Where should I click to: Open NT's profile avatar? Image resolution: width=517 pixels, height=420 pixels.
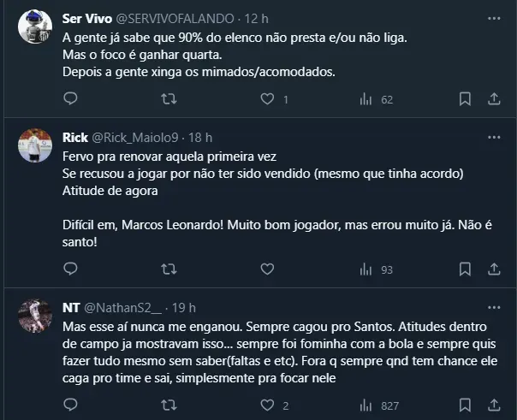[x=34, y=319]
